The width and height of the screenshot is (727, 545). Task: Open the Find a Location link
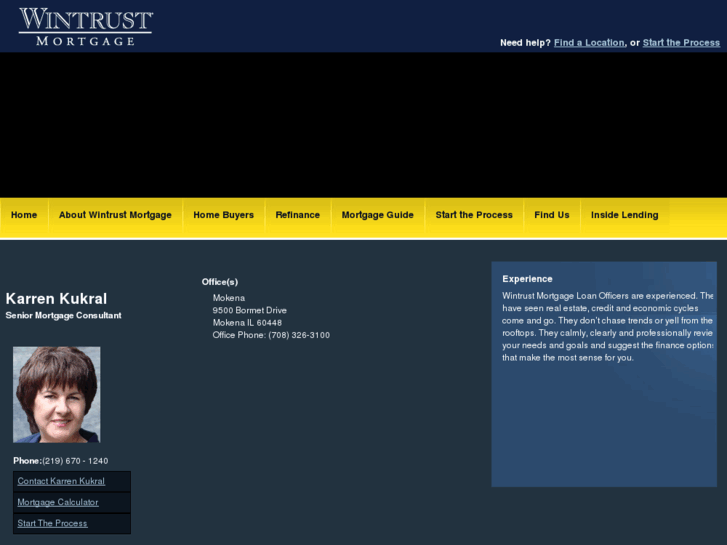tap(589, 43)
